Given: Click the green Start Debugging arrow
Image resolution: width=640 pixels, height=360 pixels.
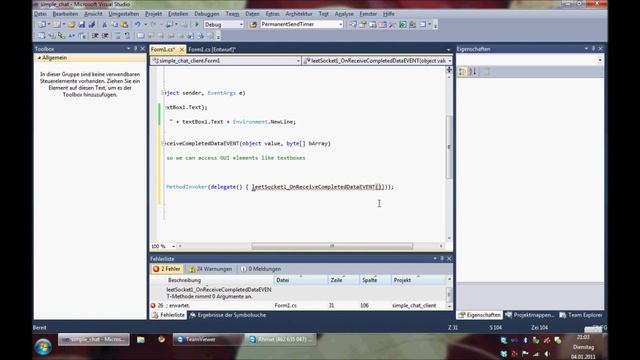Looking at the screenshot, I should click(x=197, y=24).
